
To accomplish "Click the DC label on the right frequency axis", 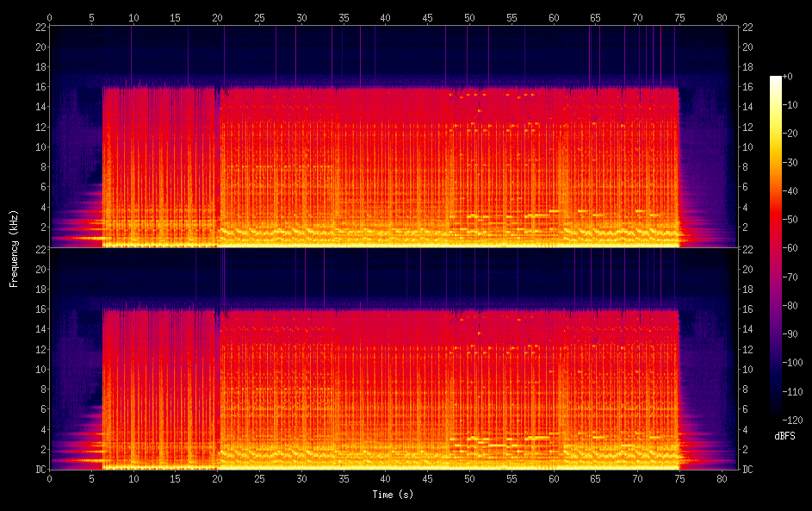I will tap(748, 470).
